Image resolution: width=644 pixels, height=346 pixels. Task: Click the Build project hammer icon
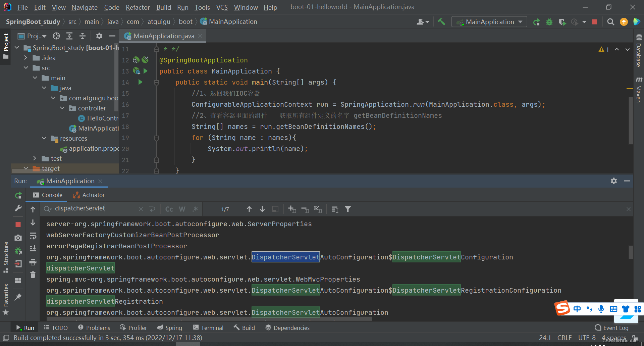[441, 22]
